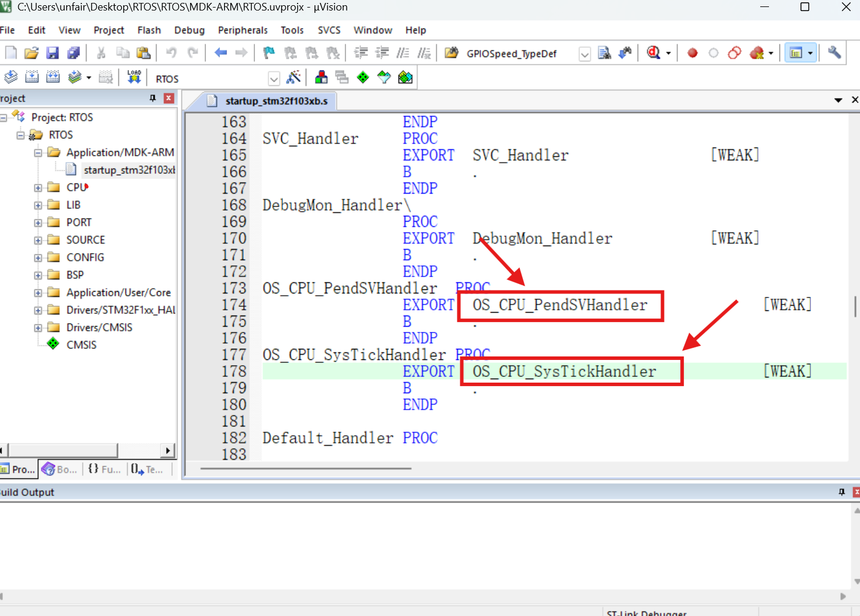Open the Peripherals menu
860x616 pixels.
[x=243, y=30]
